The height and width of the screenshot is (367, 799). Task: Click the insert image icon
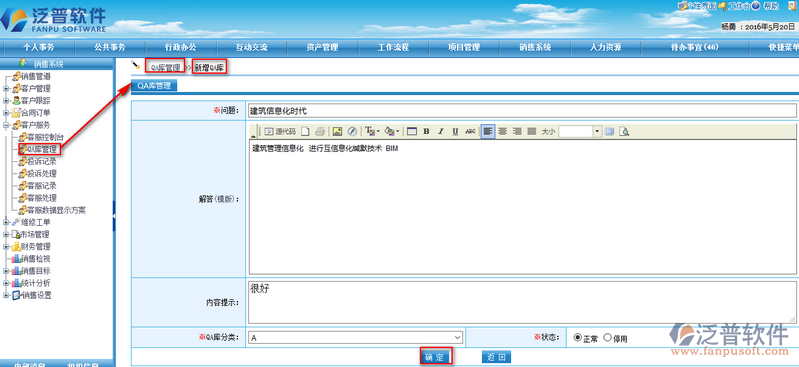click(337, 132)
